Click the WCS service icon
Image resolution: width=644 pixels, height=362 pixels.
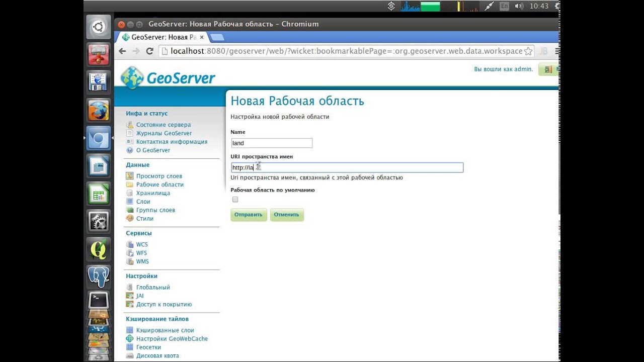tap(130, 244)
